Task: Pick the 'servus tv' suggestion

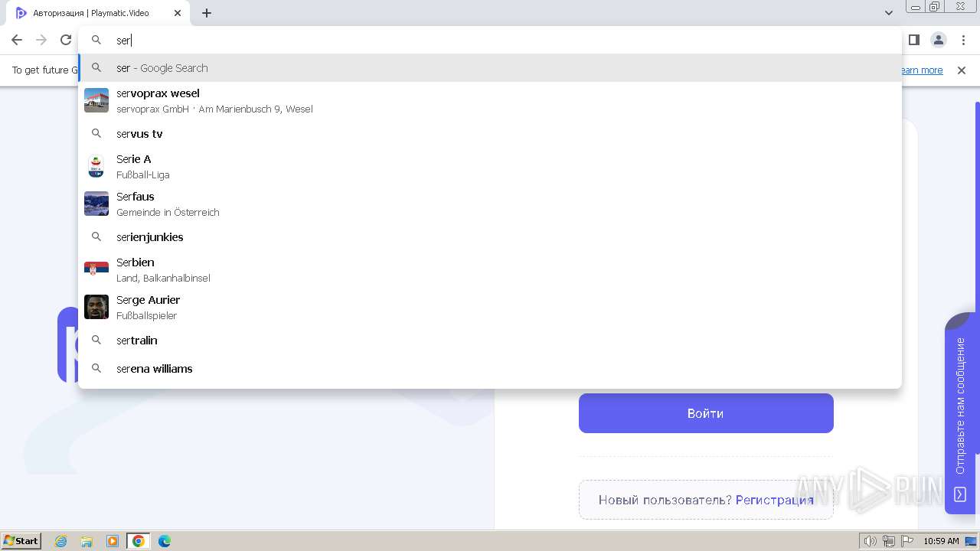Action: tap(490, 134)
